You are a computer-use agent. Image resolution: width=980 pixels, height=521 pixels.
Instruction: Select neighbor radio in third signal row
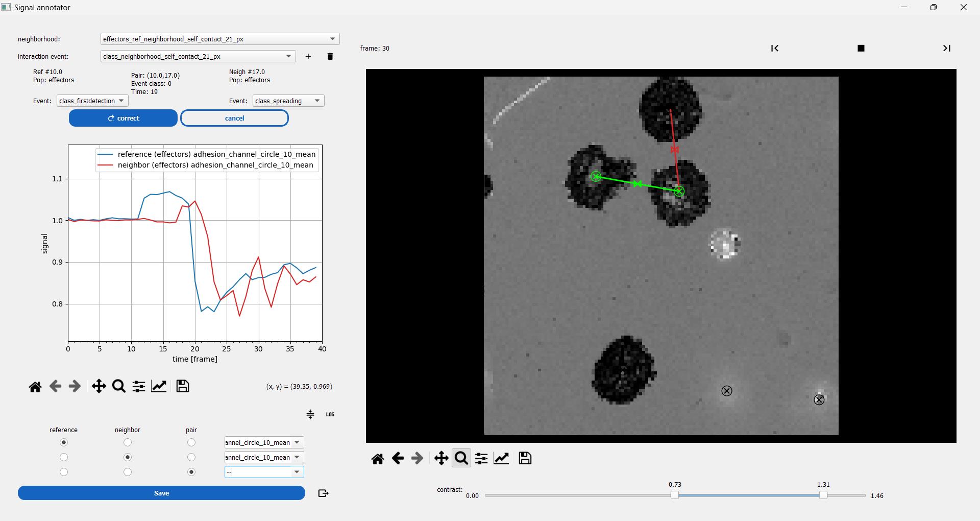point(128,472)
